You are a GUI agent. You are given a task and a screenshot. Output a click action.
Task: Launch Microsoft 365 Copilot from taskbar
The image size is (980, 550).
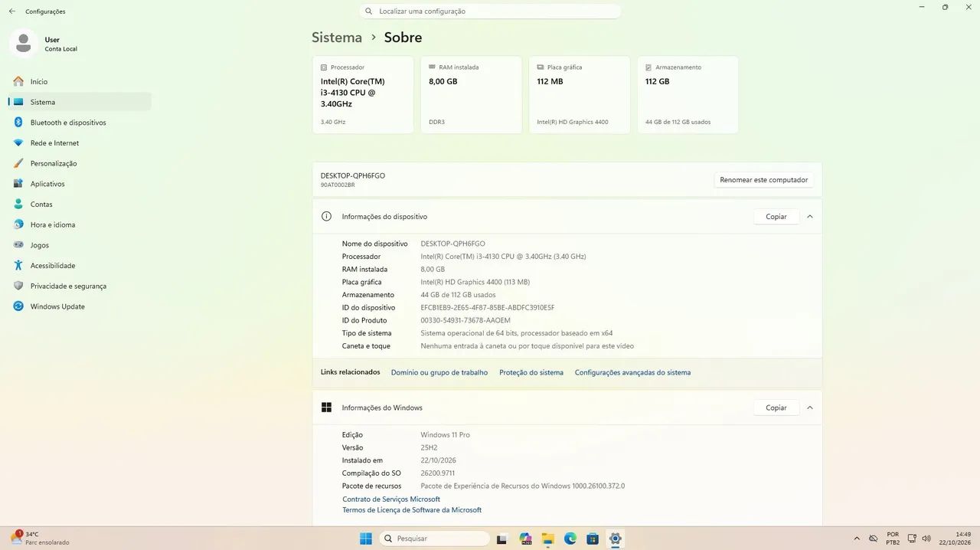pos(525,539)
